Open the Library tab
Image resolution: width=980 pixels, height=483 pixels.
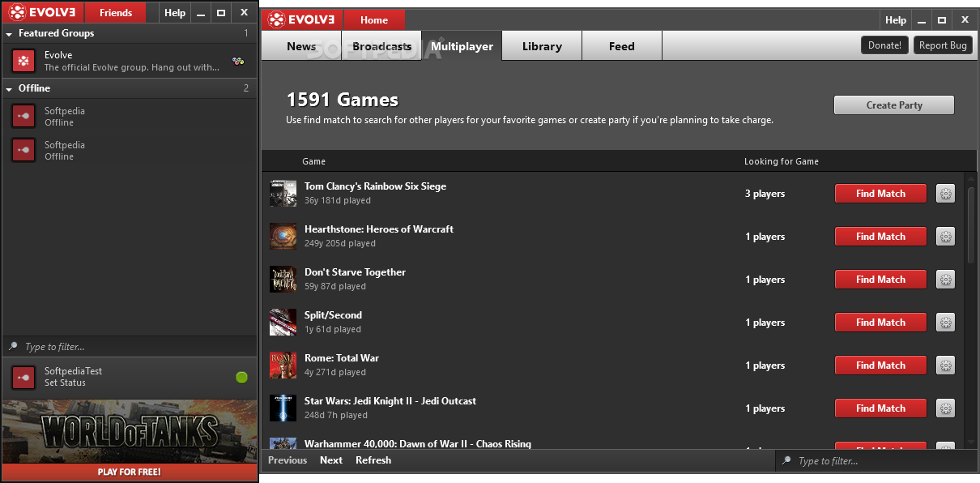(x=542, y=46)
